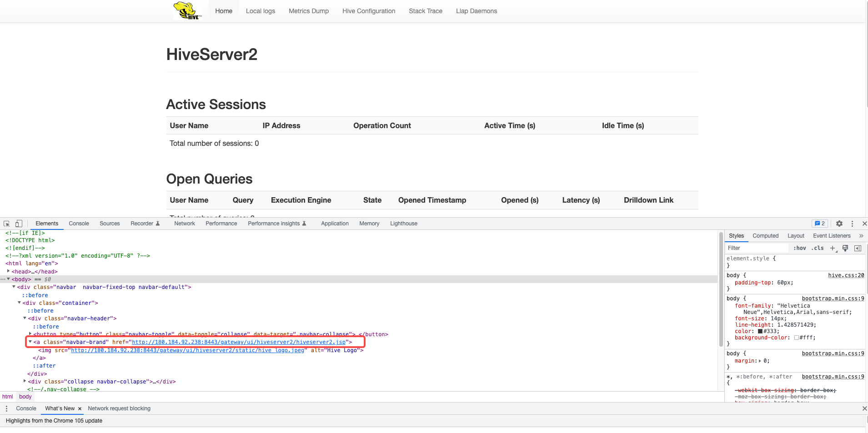
Task: Expand the collapse navbar-collapse div node
Action: [x=25, y=381]
